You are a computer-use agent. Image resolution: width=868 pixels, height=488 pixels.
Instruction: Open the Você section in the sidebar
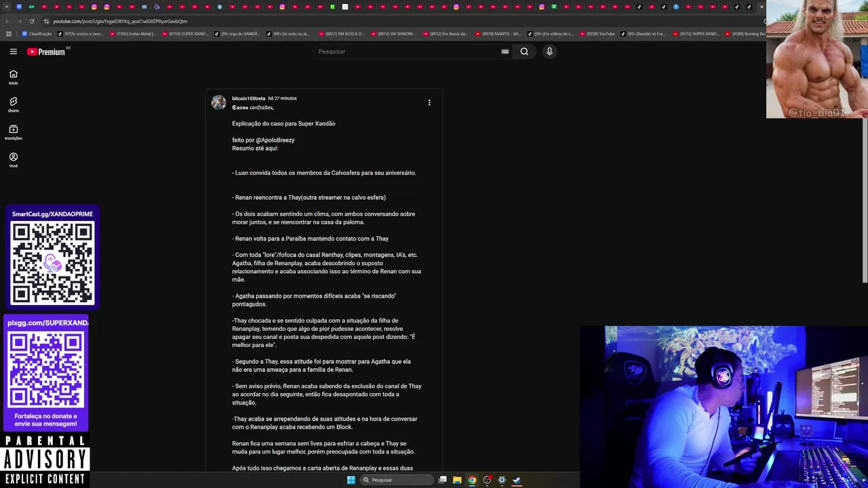(13, 160)
